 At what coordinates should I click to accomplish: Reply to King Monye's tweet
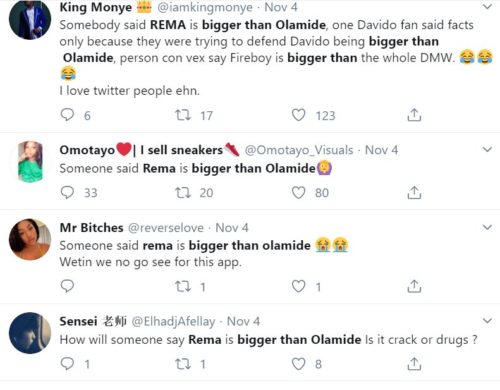[67, 115]
